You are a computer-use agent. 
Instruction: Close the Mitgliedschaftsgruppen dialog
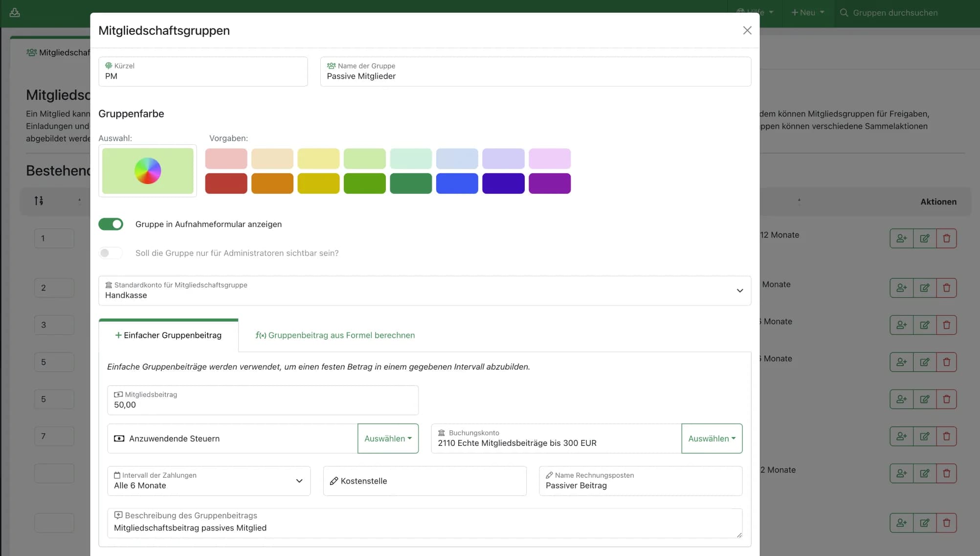pyautogui.click(x=747, y=30)
